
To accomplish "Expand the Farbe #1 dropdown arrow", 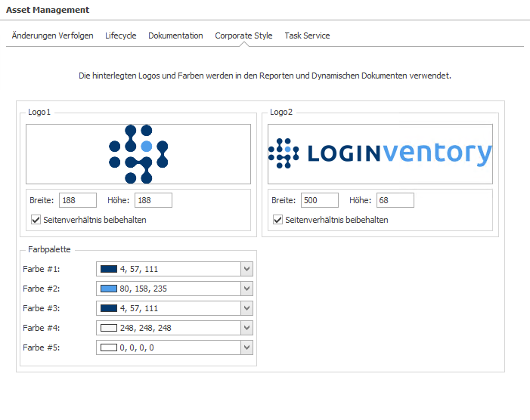I will tap(246, 269).
